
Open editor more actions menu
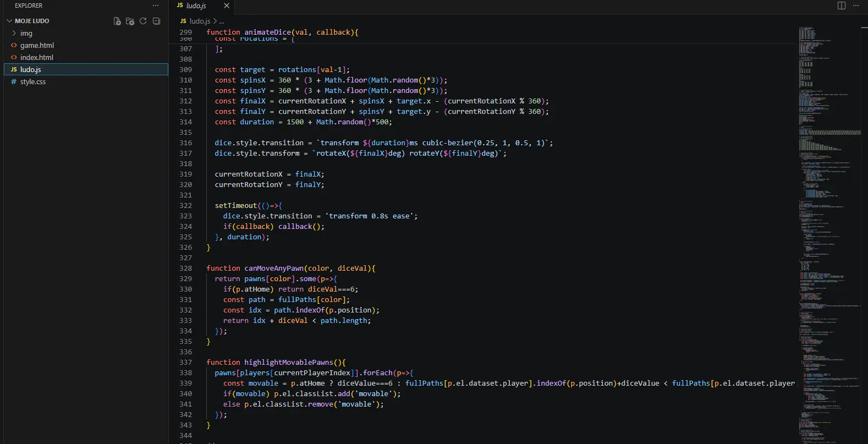pos(856,6)
